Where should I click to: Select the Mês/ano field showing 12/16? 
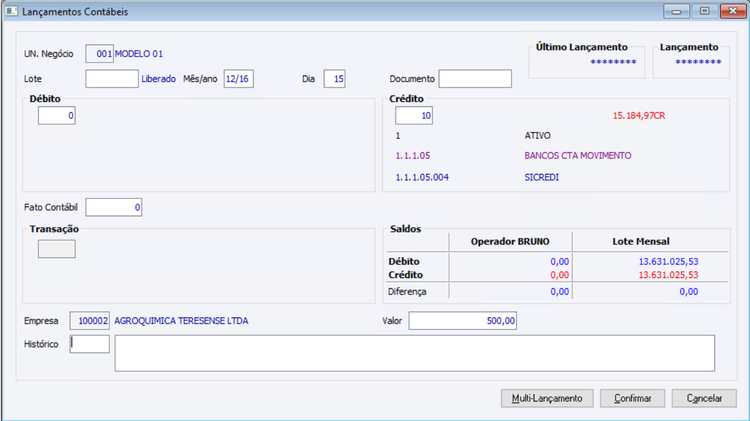point(238,79)
